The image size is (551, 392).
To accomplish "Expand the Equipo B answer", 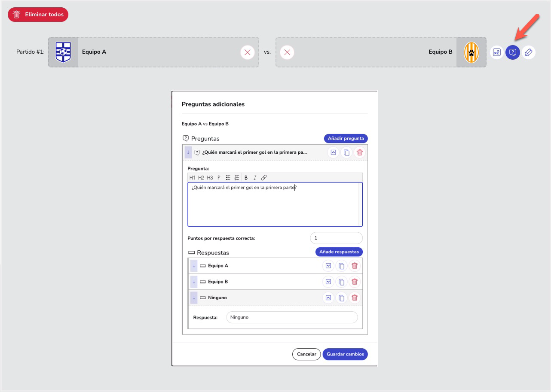I will [328, 282].
